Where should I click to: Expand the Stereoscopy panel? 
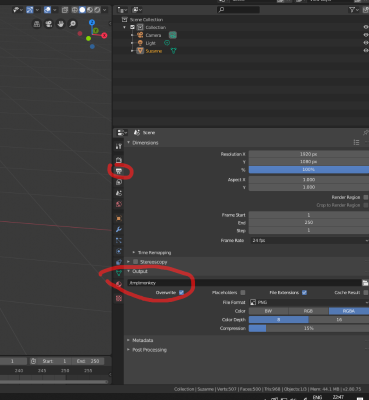pyautogui.click(x=128, y=262)
